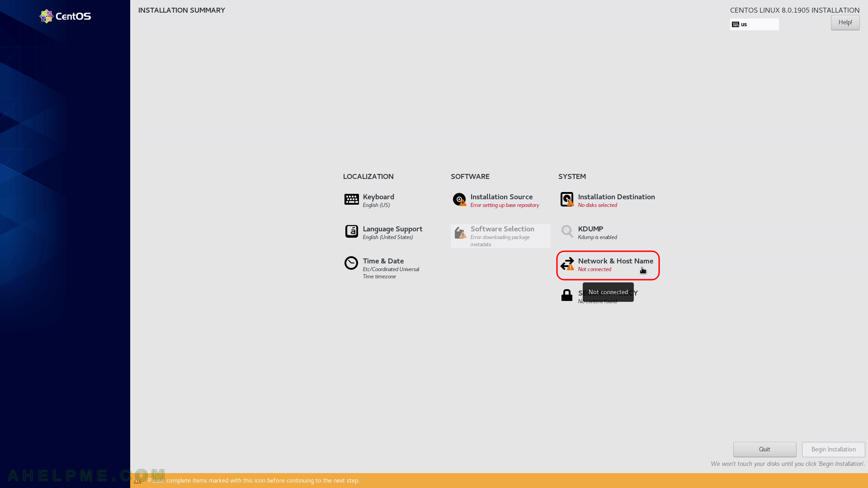Click 'CENTOS LINUX 8.0.1905 INSTALLATION' title
The height and width of the screenshot is (488, 868).
point(794,10)
